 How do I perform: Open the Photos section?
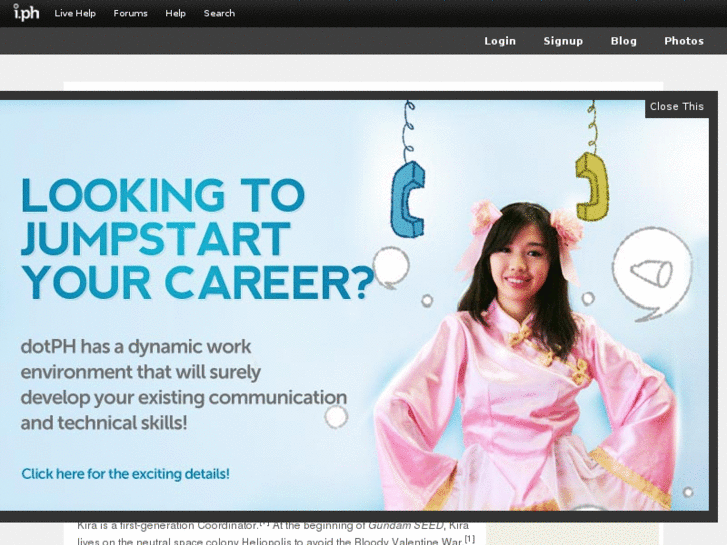pos(684,41)
